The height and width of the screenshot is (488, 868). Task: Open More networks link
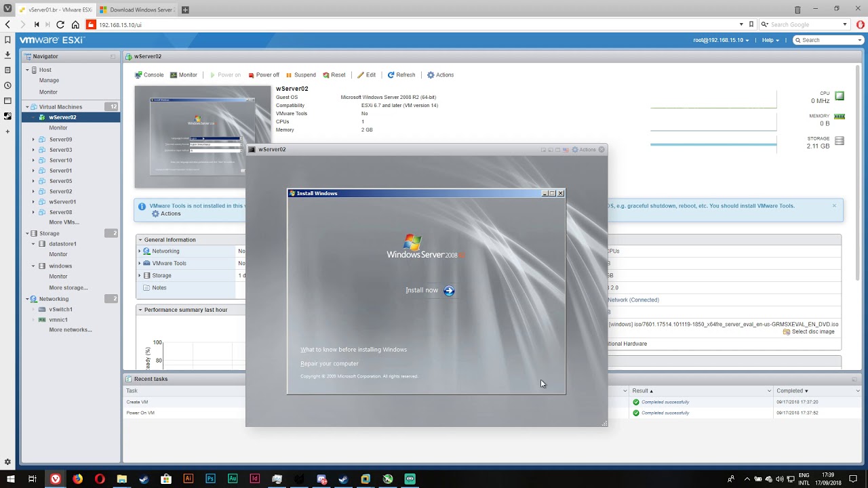[71, 330]
